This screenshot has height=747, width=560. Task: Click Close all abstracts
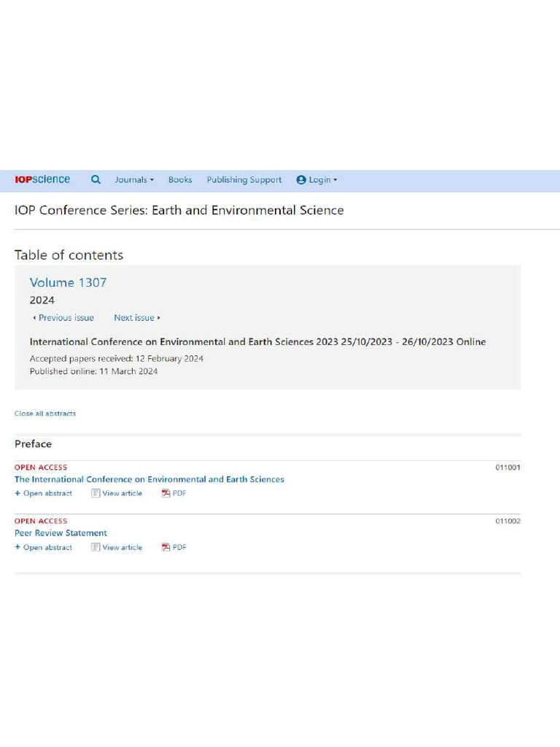(x=45, y=414)
